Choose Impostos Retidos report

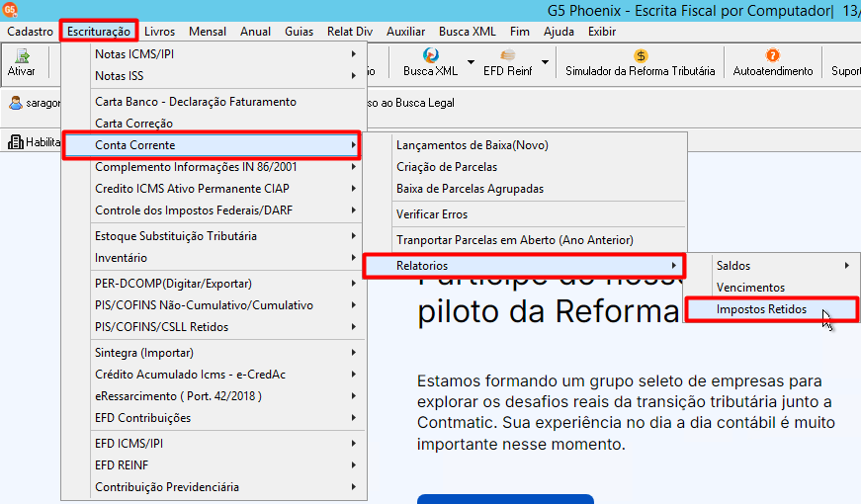(771, 309)
